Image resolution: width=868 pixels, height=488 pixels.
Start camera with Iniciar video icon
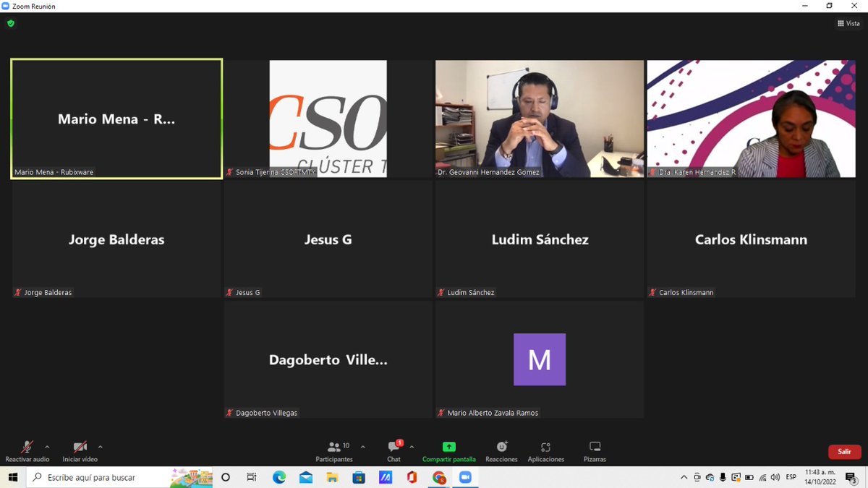click(80, 447)
